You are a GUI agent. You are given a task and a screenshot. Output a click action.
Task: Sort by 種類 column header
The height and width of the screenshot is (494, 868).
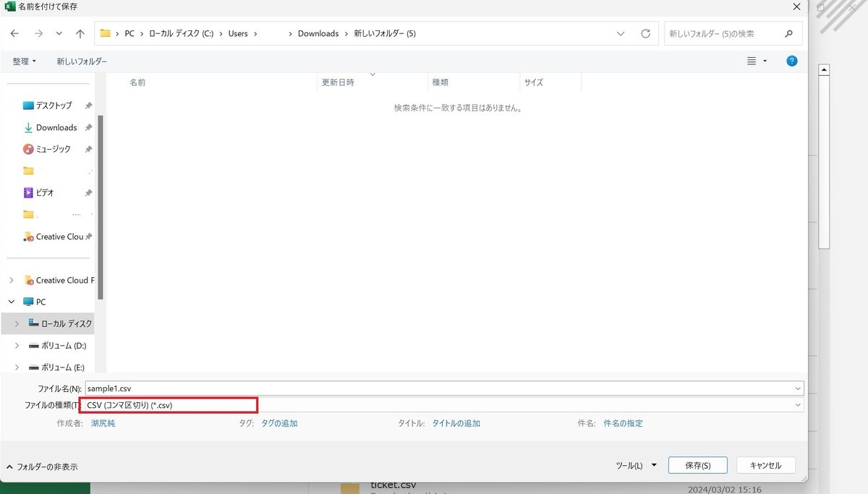(441, 82)
